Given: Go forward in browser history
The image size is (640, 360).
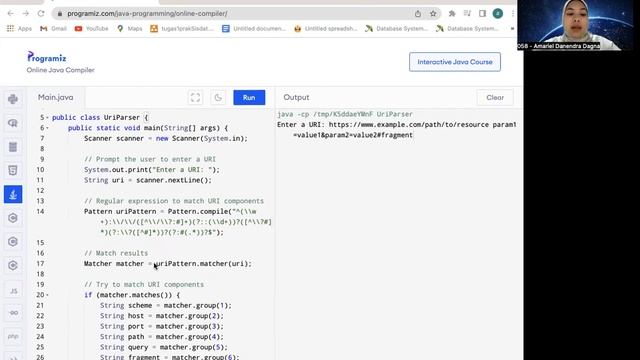Looking at the screenshot, I should (x=26, y=13).
